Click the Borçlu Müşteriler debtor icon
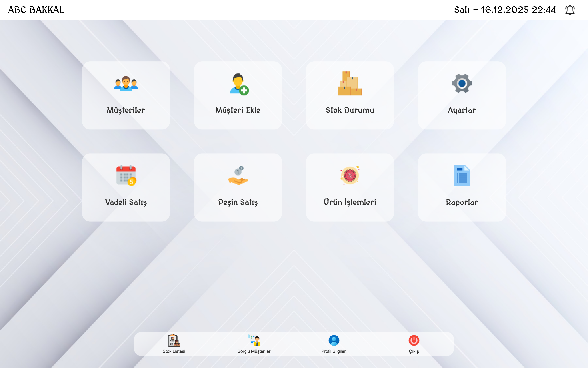588x368 pixels. pyautogui.click(x=254, y=340)
